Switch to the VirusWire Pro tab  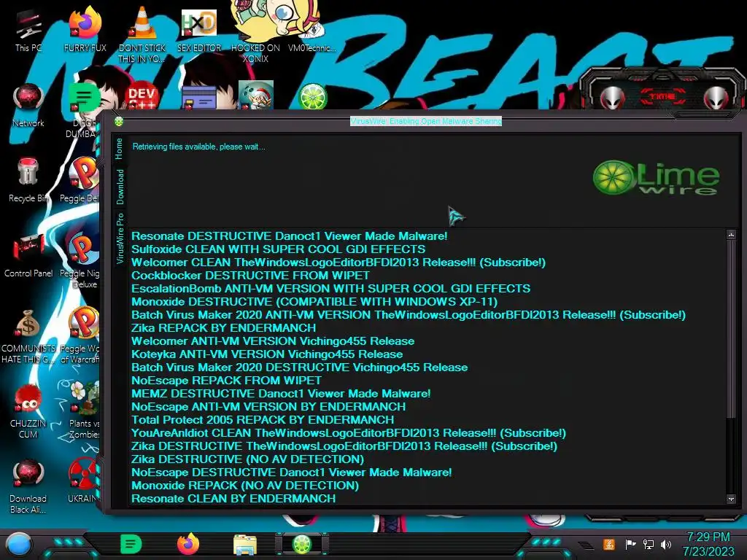[120, 238]
